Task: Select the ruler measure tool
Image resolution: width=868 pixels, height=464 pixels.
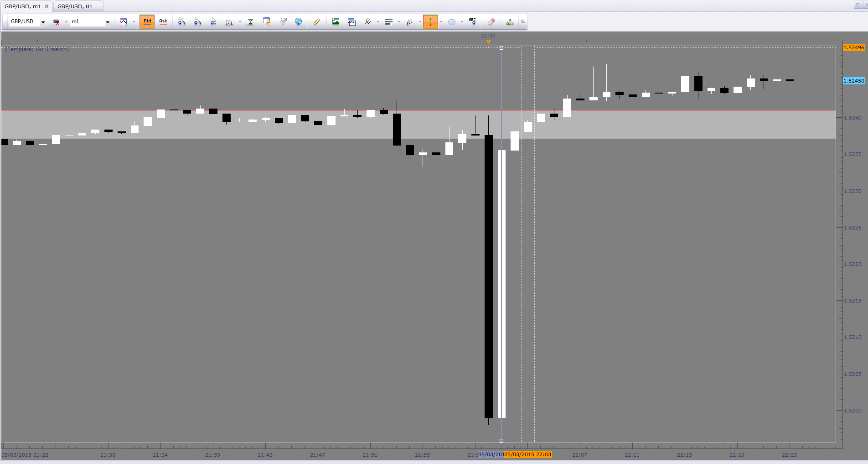Action: [x=317, y=22]
